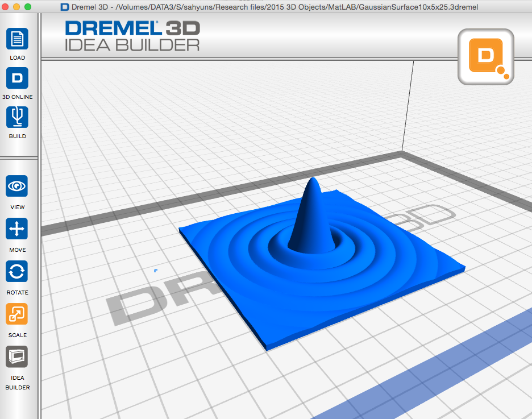Click the Build icon

[17, 117]
